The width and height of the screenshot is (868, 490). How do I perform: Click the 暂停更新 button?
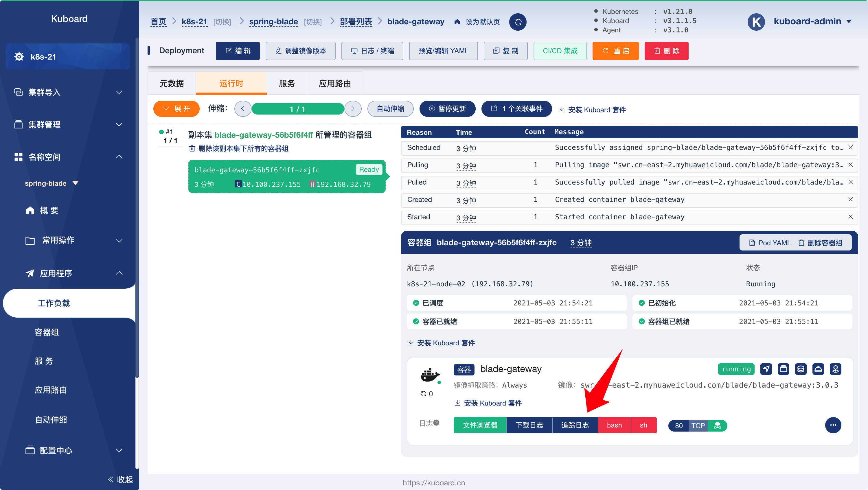point(447,109)
